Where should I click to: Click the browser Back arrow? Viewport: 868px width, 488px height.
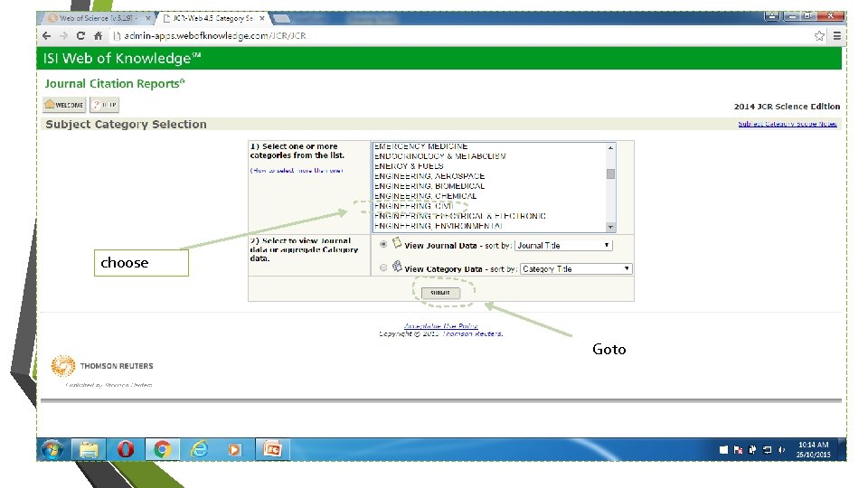click(x=46, y=36)
